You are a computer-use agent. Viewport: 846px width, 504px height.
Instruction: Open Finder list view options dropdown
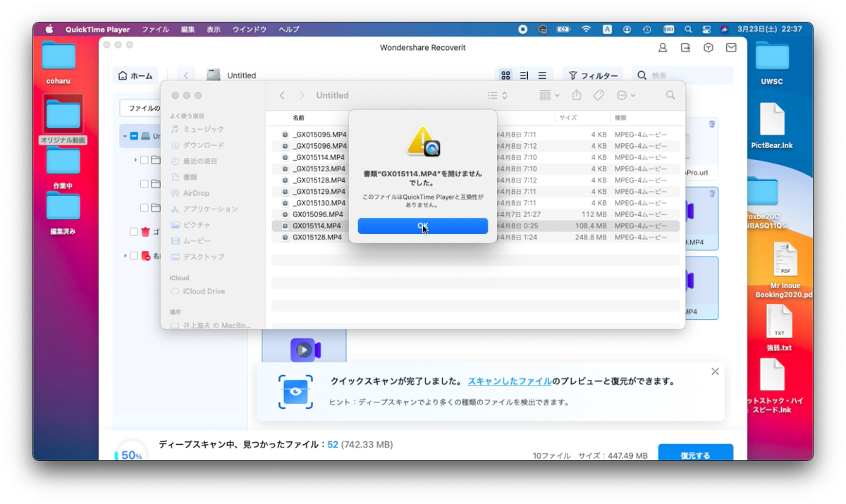point(497,95)
